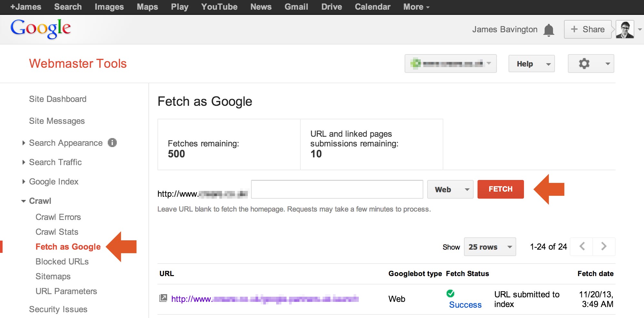Go to the previous results page arrow

581,247
